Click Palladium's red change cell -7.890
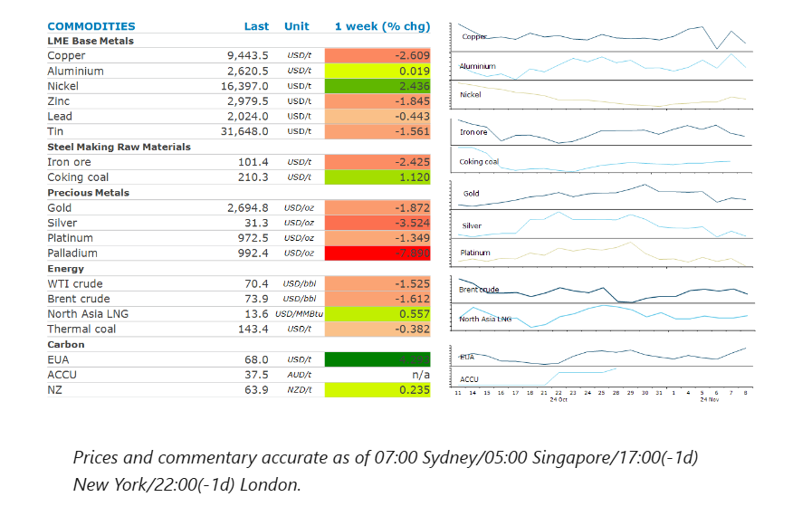The width and height of the screenshot is (812, 516). click(377, 253)
